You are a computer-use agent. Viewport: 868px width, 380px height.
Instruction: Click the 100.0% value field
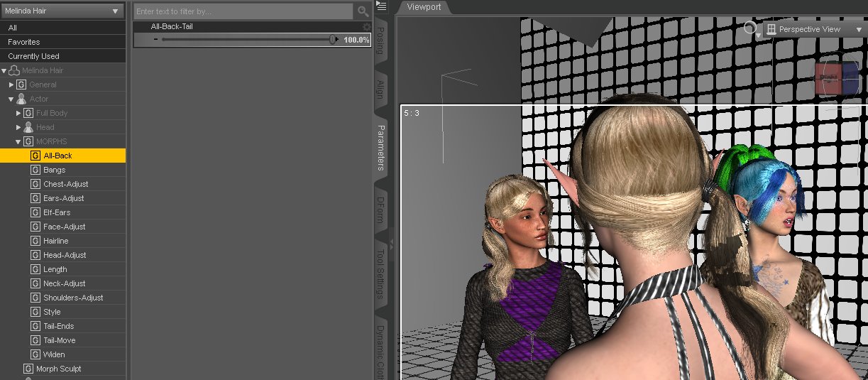356,40
